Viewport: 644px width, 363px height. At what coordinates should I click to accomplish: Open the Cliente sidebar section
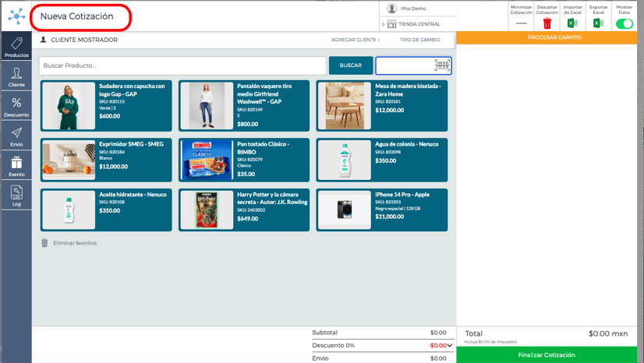coord(16,76)
